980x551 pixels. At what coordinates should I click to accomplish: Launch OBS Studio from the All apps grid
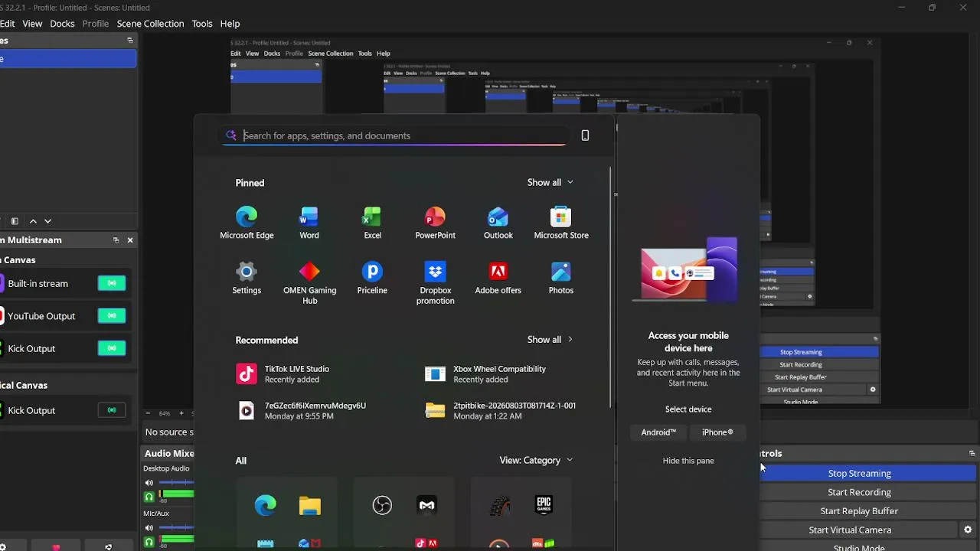382,505
